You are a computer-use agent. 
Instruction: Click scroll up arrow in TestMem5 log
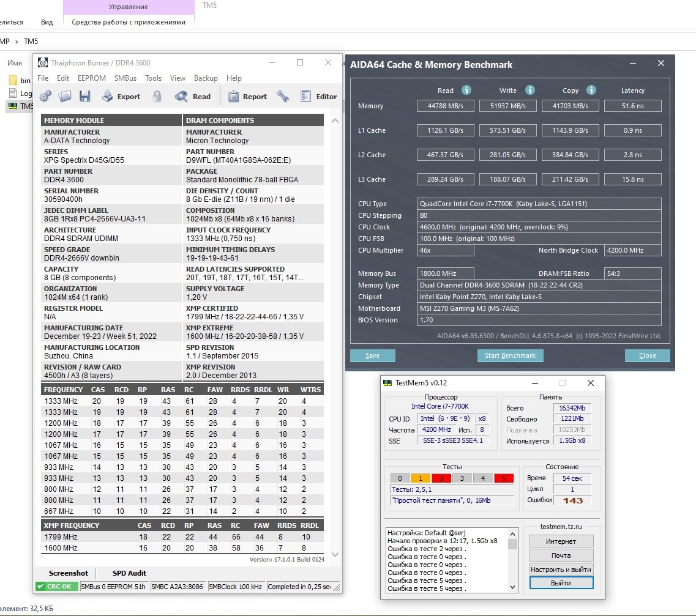coord(513,534)
